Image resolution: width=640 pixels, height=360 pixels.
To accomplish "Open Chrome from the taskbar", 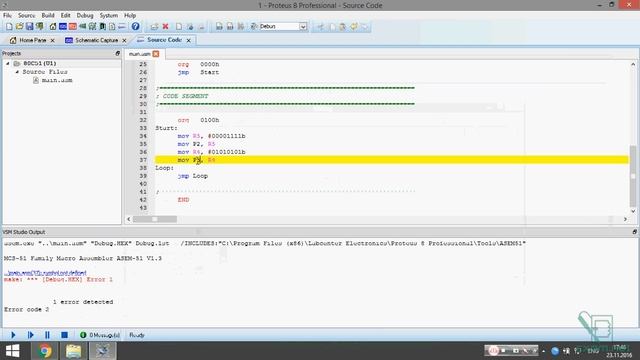I will coord(45,351).
